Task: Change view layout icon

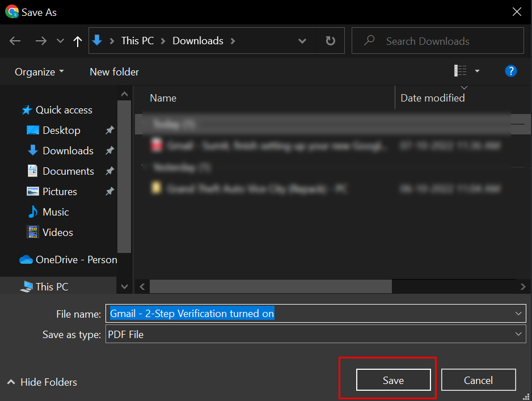Action: click(461, 71)
